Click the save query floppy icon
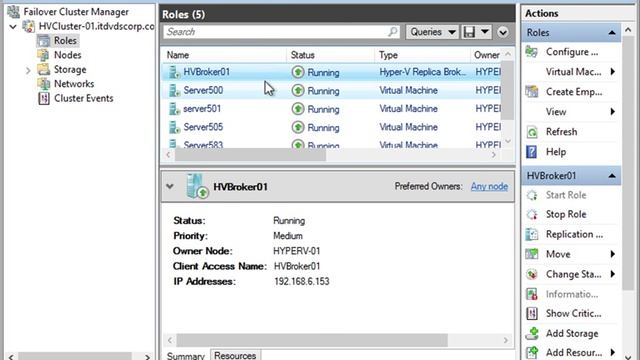The image size is (640, 360). coord(469,32)
